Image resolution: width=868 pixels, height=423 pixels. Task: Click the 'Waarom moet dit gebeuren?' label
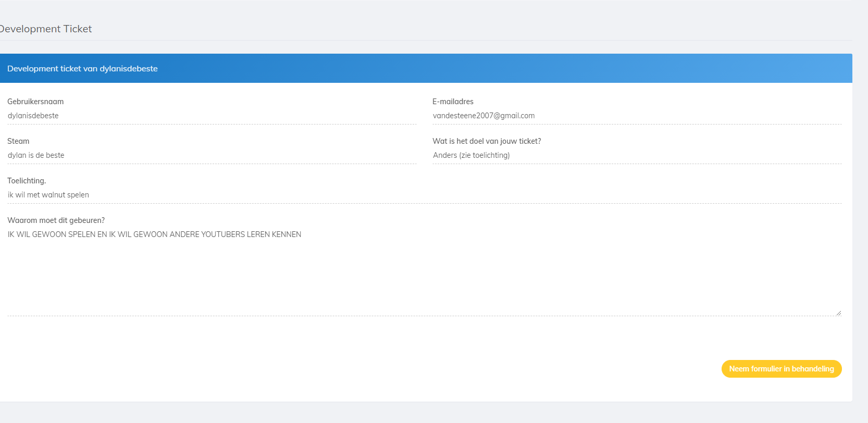coord(56,220)
